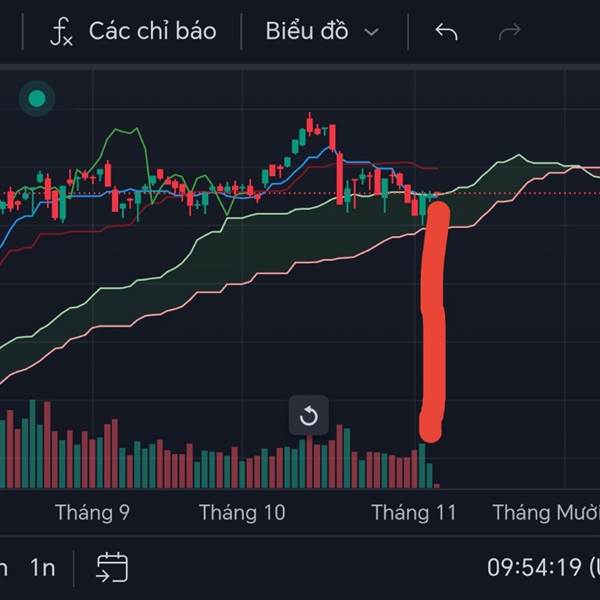Click the green market status dot

coord(37,98)
